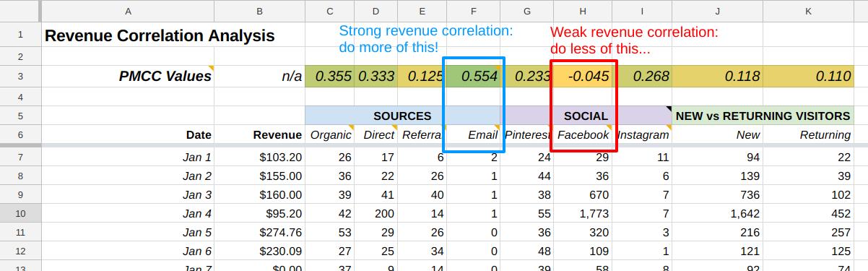Image resolution: width=868 pixels, height=271 pixels.
Task: Select PMCC value 0.268
Action: tap(643, 76)
